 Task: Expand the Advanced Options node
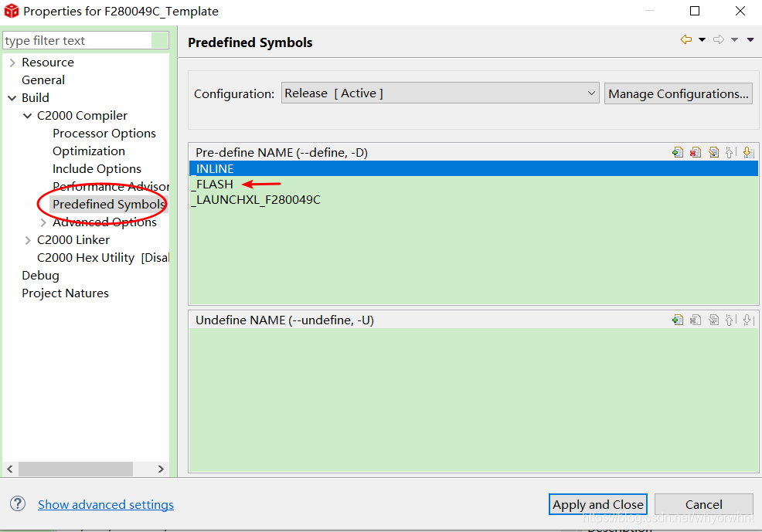(x=43, y=222)
